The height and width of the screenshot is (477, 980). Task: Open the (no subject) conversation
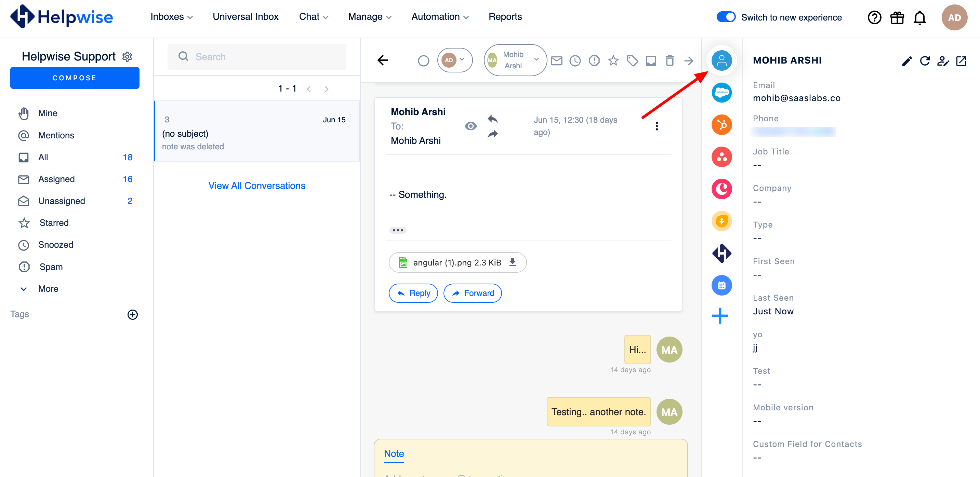point(257,131)
